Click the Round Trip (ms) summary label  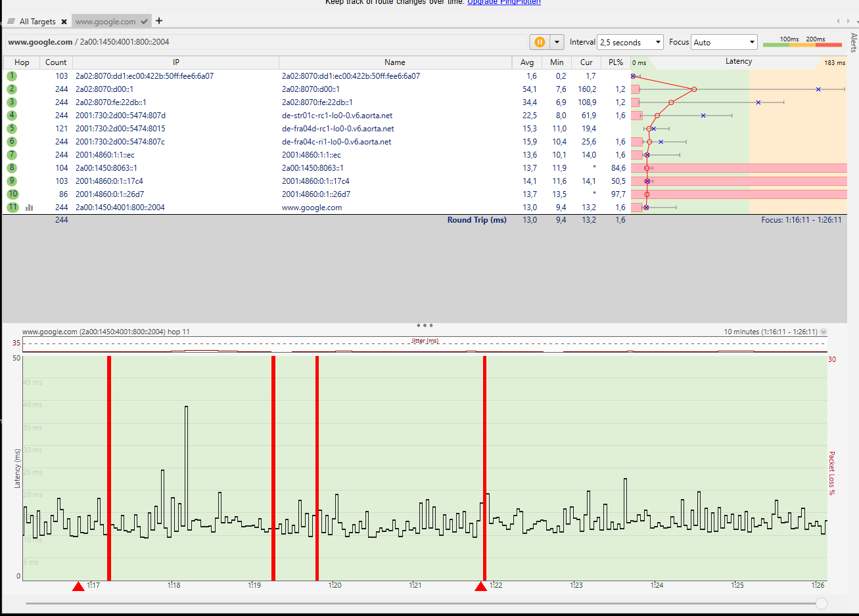[x=477, y=220]
